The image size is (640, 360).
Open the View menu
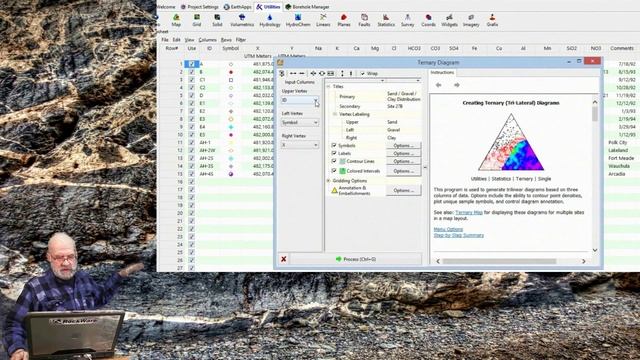pyautogui.click(x=189, y=40)
